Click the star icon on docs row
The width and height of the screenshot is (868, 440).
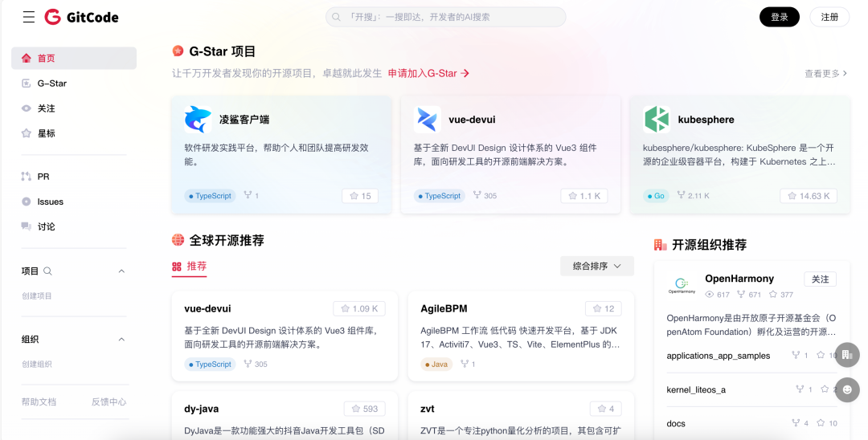pos(821,423)
